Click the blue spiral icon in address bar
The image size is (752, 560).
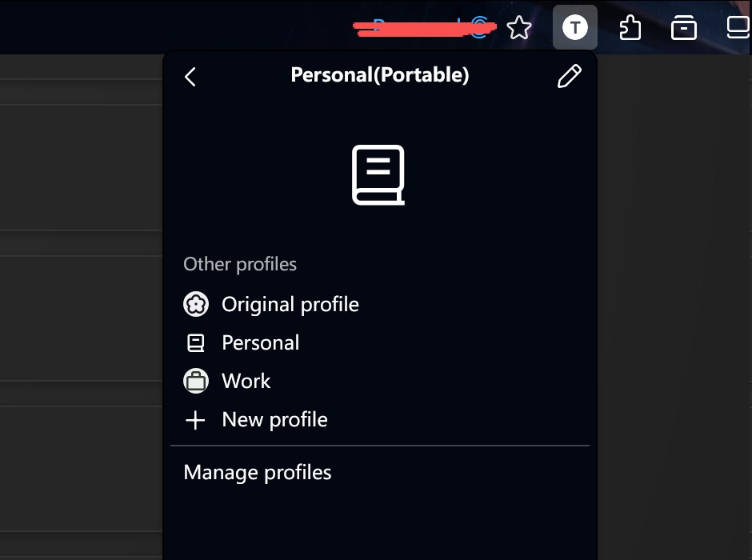(x=481, y=30)
